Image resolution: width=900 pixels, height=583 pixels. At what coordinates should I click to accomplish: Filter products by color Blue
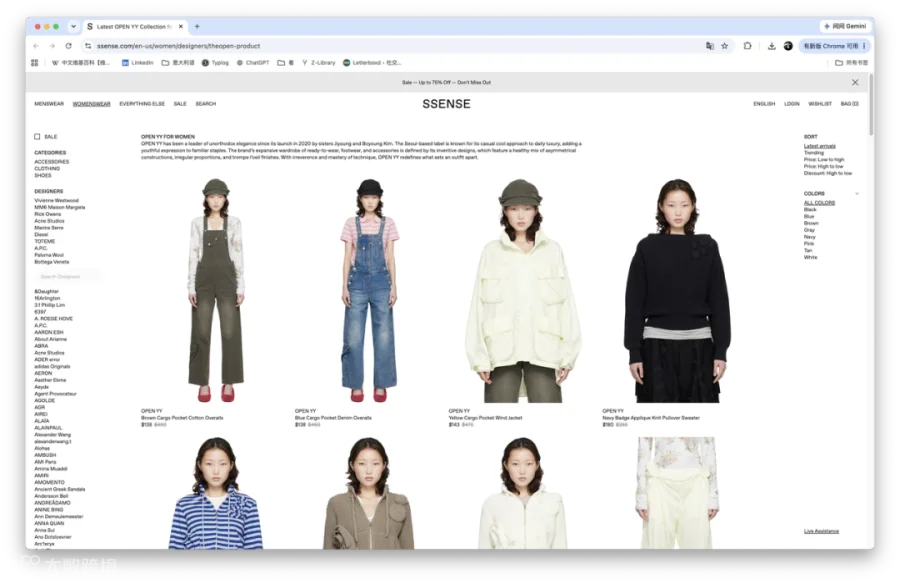(x=809, y=216)
